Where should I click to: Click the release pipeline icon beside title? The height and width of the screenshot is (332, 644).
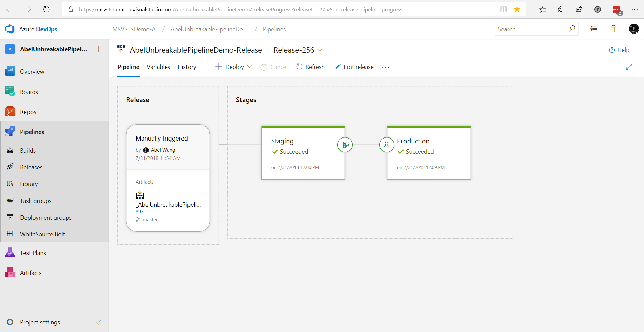pyautogui.click(x=121, y=50)
